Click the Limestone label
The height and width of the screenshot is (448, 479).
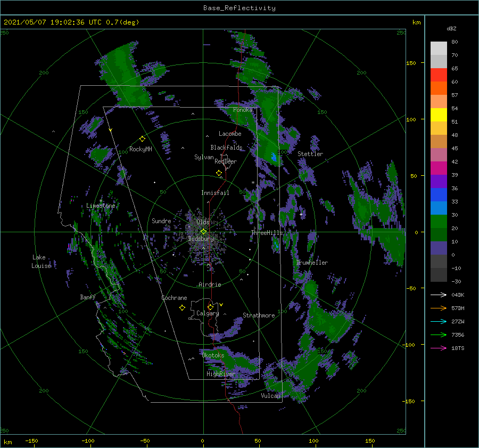tap(101, 206)
